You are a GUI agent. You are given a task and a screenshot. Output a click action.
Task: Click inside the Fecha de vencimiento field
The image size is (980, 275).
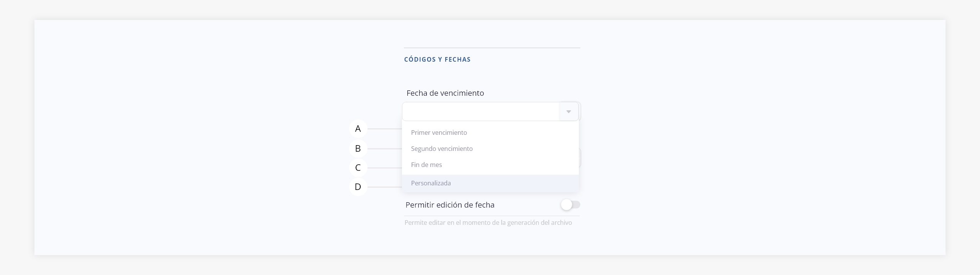tap(480, 112)
